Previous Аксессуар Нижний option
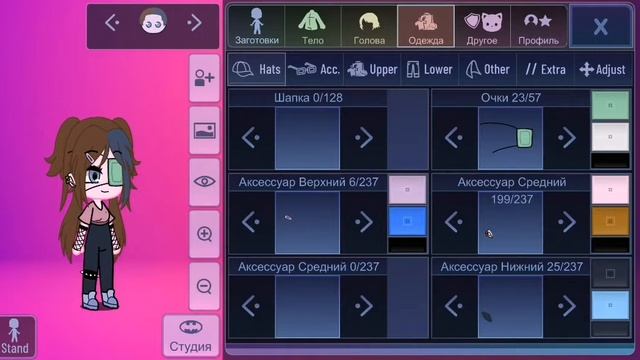 [454, 307]
